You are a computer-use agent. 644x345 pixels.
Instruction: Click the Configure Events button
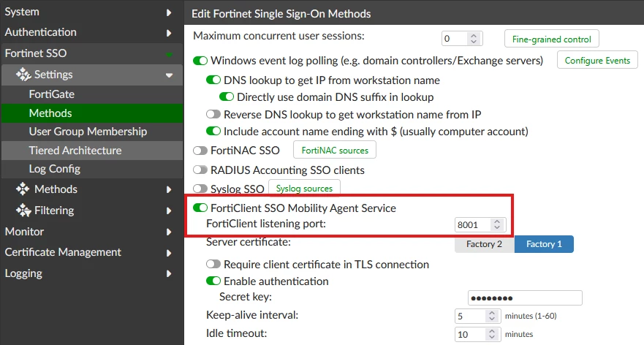pyautogui.click(x=597, y=61)
